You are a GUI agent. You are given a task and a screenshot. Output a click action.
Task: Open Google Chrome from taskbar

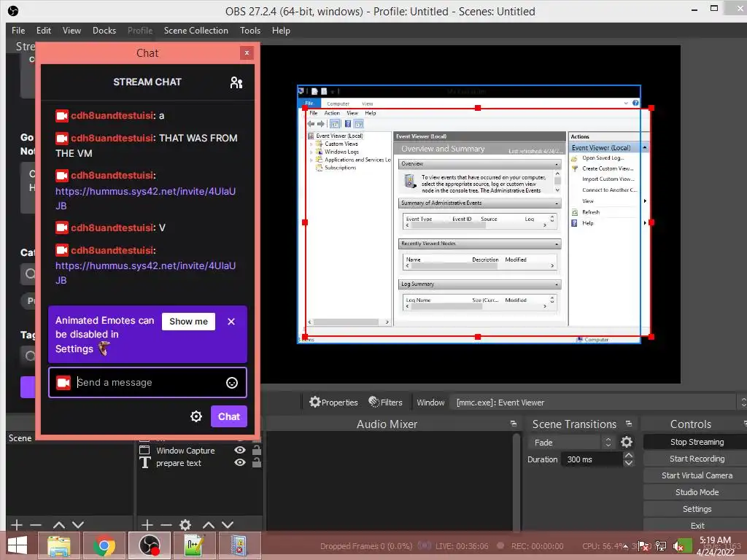pos(104,545)
